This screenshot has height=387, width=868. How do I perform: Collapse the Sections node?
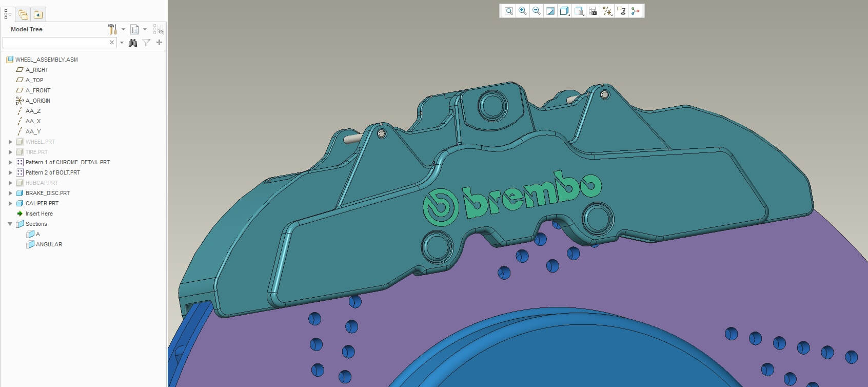tap(10, 224)
